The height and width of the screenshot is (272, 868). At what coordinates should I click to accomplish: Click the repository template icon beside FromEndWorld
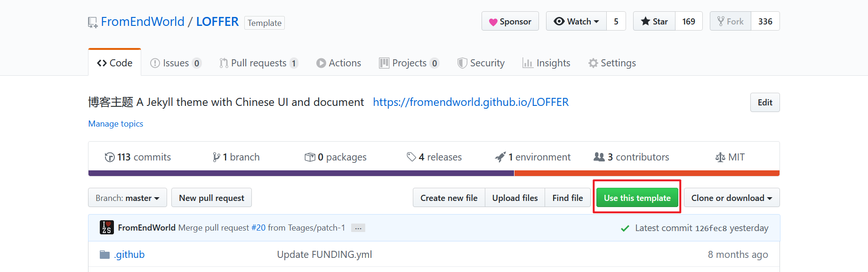[92, 23]
